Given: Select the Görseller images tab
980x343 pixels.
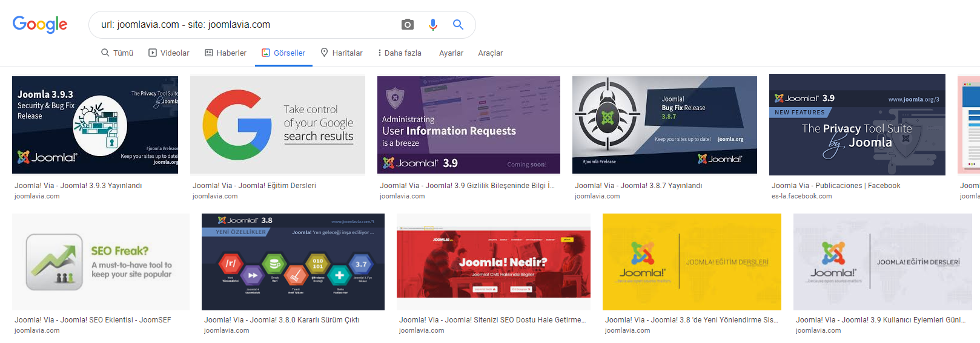Looking at the screenshot, I should click(x=283, y=53).
